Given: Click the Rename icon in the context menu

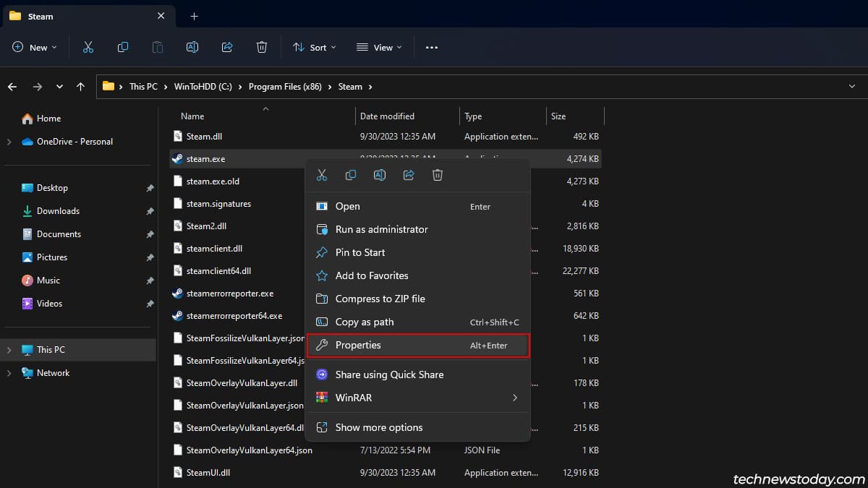Looking at the screenshot, I should pyautogui.click(x=380, y=175).
